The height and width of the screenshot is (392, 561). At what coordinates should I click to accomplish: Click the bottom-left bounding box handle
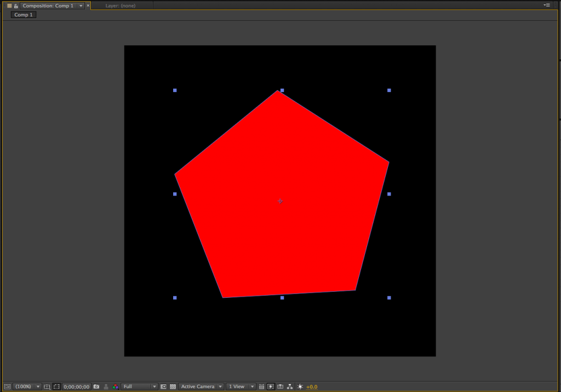[175, 298]
